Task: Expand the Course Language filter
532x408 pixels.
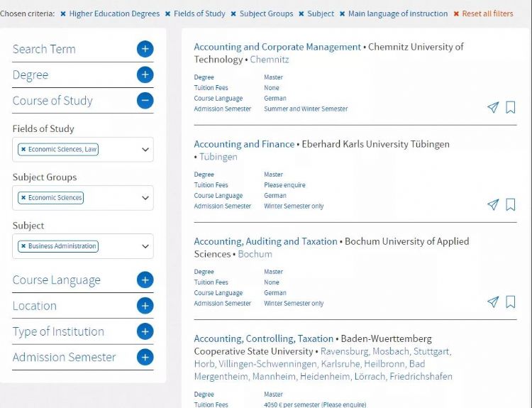Action: point(145,280)
